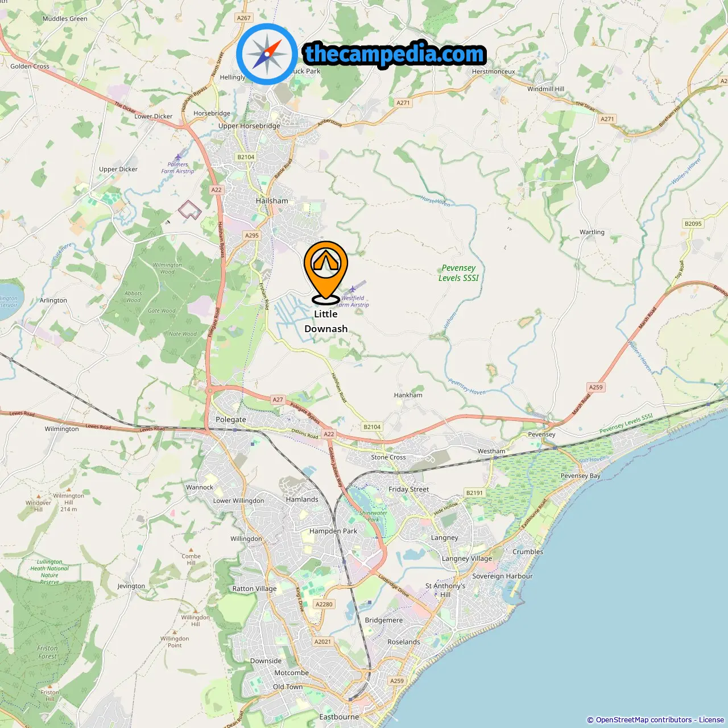Image resolution: width=728 pixels, height=728 pixels.
Task: Open the OpenStreetMap contributors link
Action: pyautogui.click(x=644, y=720)
